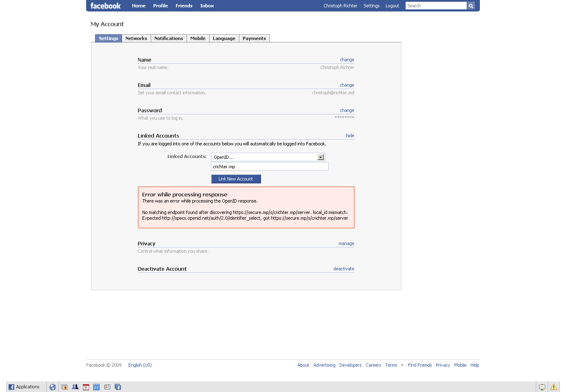Open the OpenID linked accounts dropdown

click(x=268, y=157)
